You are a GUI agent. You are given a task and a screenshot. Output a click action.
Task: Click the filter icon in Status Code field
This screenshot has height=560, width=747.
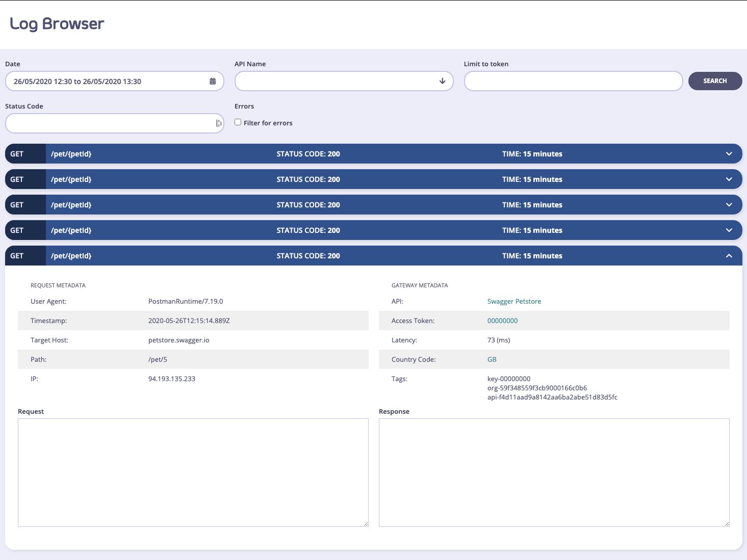[x=218, y=123]
